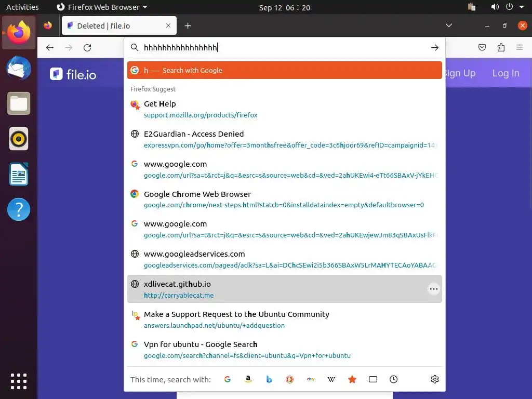Search this time with DuckDuckGo
532x399 pixels.
click(x=289, y=379)
